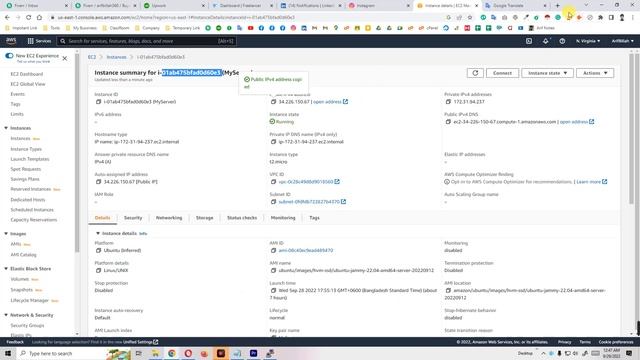Click the Feedback link in the footer
Image resolution: width=640 pixels, height=360 pixels.
point(15,342)
